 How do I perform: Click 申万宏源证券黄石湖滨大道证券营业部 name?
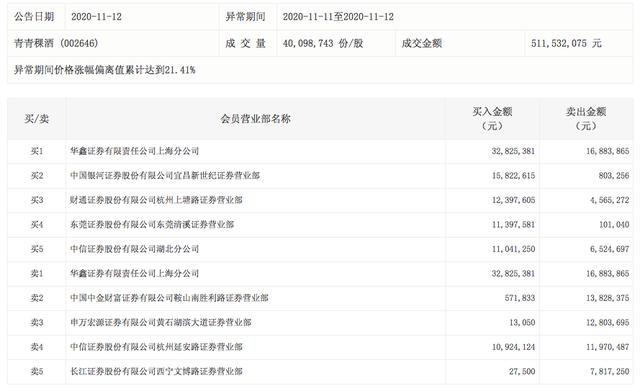pos(160,322)
